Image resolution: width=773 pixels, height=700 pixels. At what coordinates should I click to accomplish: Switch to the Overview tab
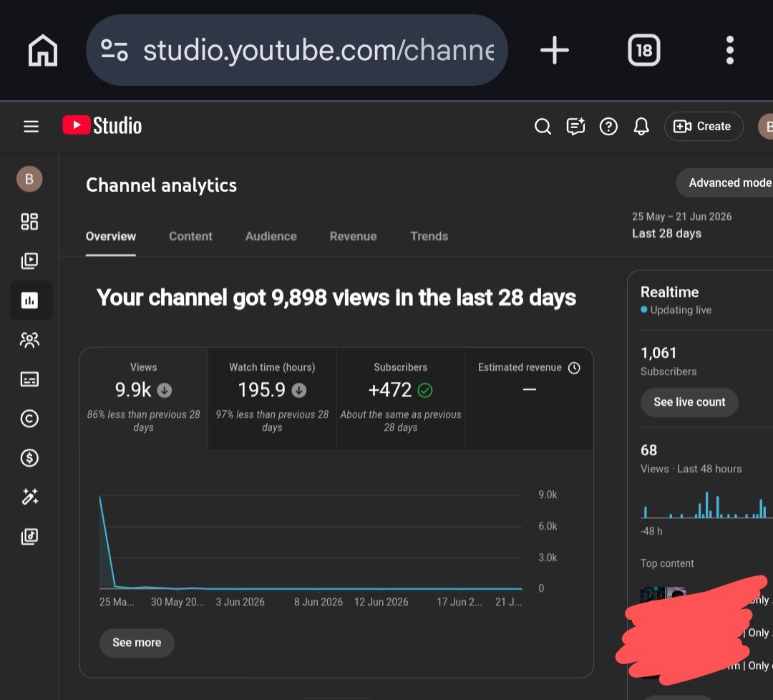pyautogui.click(x=110, y=236)
